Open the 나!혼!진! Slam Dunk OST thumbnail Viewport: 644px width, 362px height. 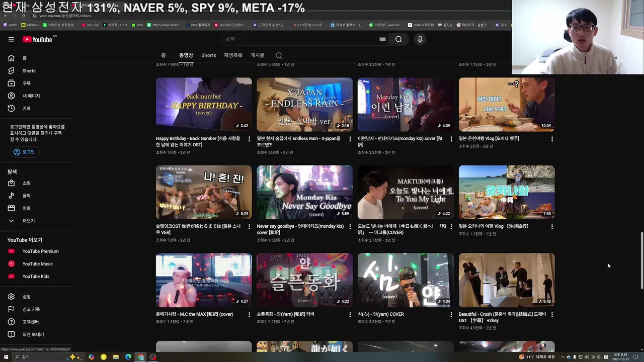[204, 193]
